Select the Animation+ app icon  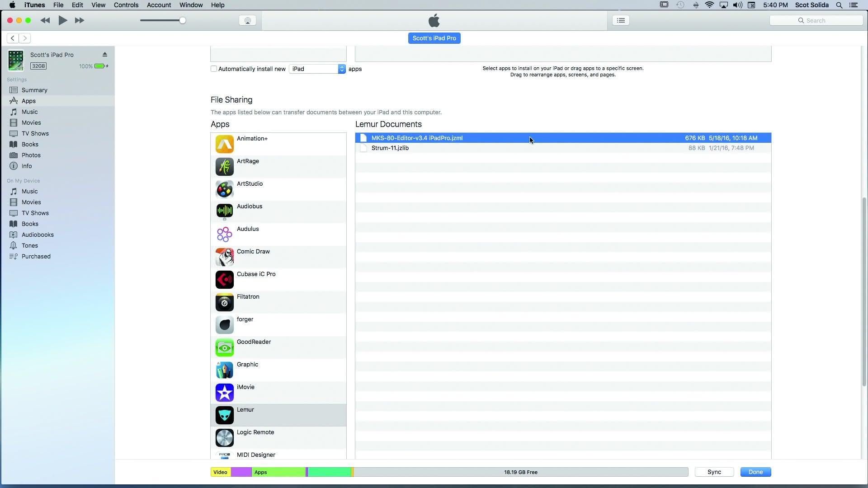point(224,144)
